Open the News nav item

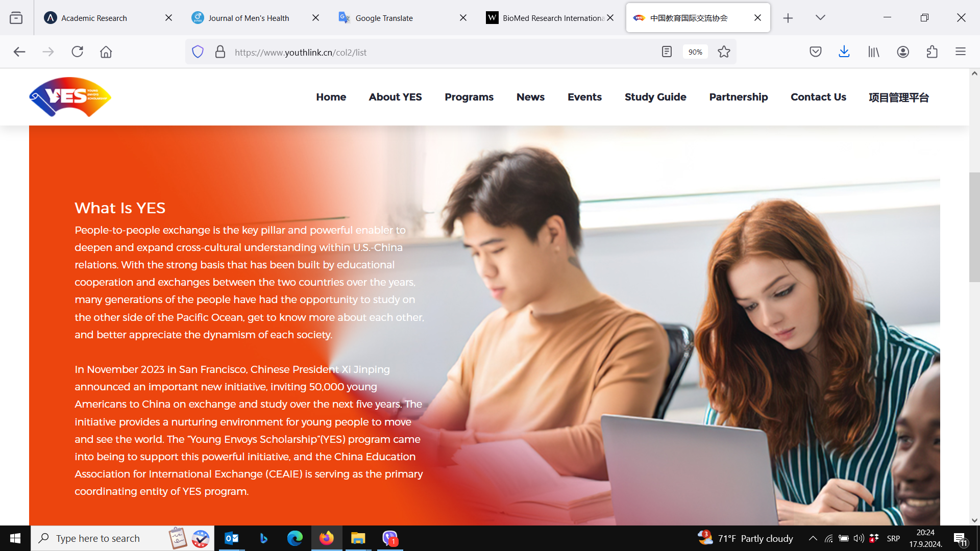530,97
